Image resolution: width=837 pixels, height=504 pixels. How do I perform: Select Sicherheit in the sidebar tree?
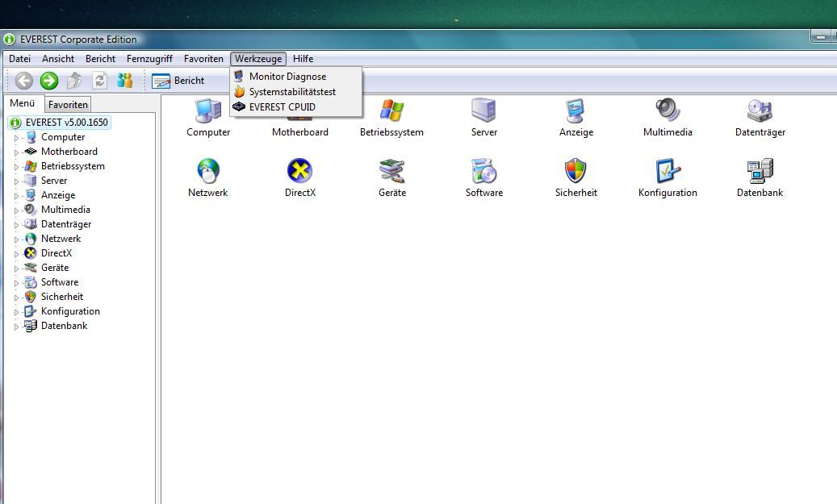pos(62,297)
